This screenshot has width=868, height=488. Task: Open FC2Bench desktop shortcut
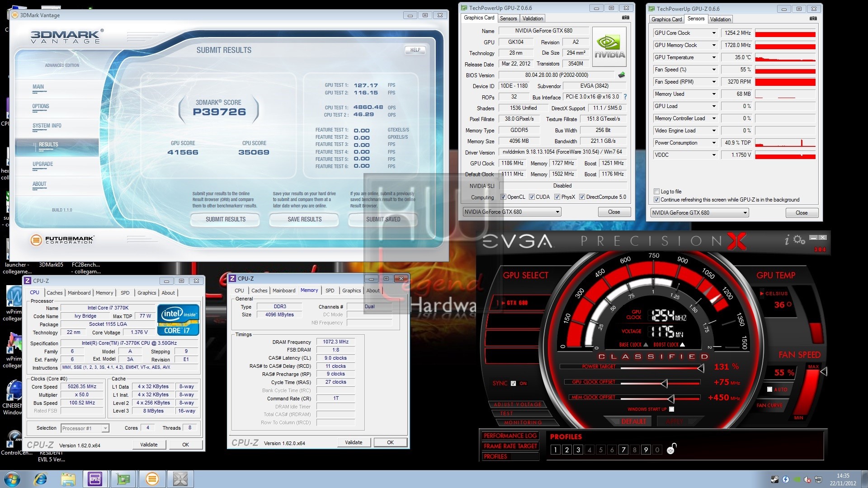(x=86, y=268)
